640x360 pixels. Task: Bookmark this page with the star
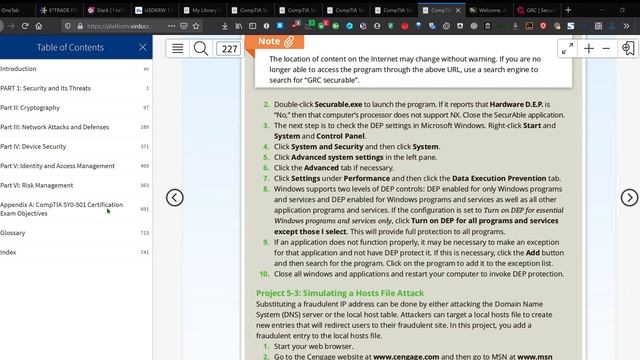(196, 26)
